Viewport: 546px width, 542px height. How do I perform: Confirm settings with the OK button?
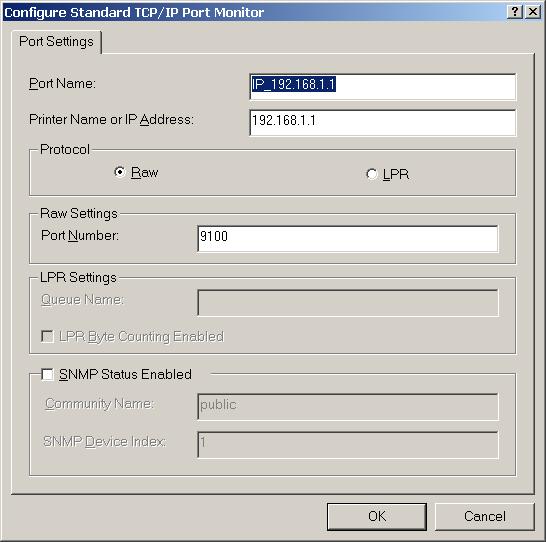(x=377, y=517)
